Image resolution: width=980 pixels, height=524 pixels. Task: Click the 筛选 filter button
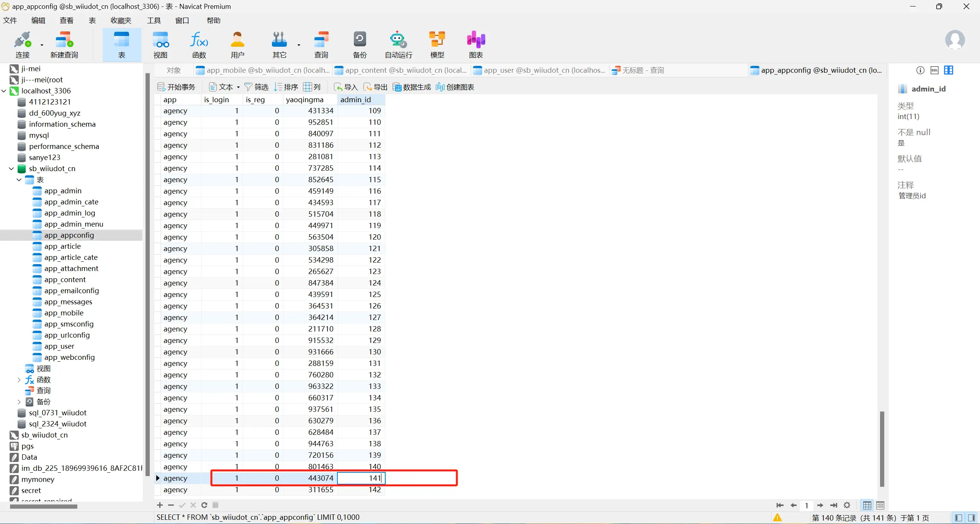(x=256, y=87)
